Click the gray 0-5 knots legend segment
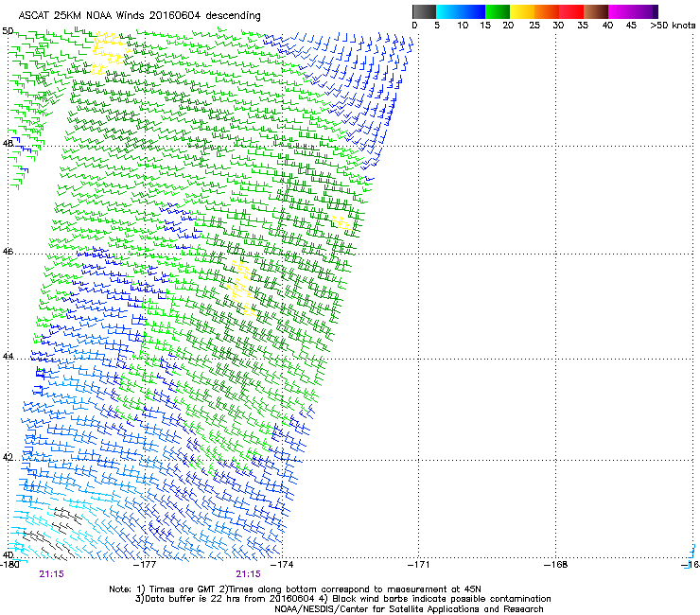 (424, 11)
